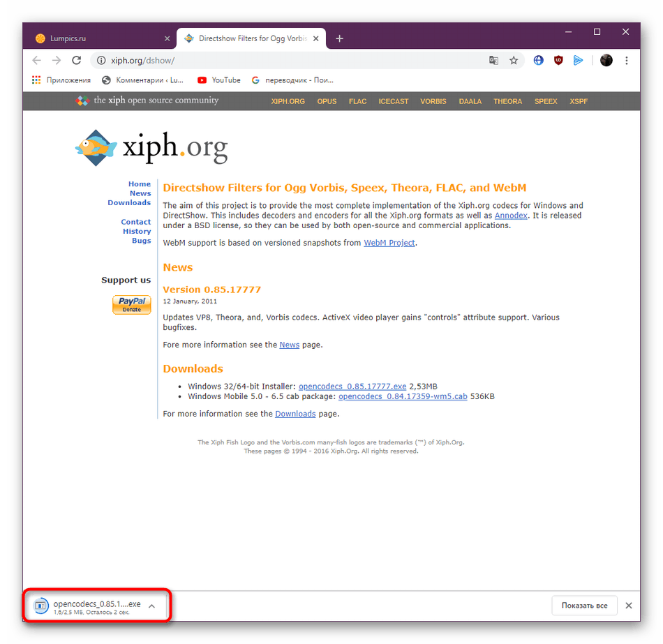Bookmark this page with the star
Image resolution: width=663 pixels, height=644 pixels.
coord(514,61)
